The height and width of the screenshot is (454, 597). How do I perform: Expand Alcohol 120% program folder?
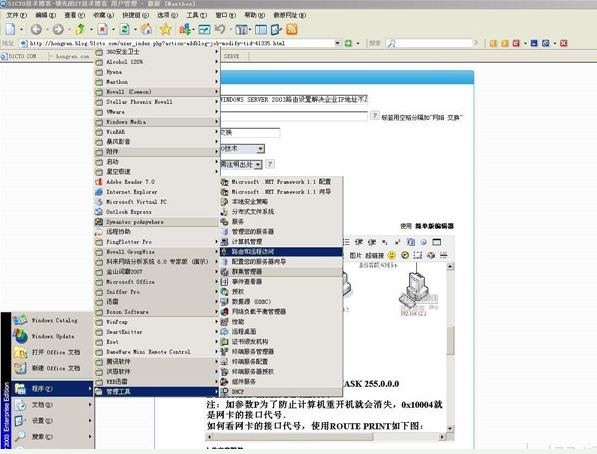(156, 62)
